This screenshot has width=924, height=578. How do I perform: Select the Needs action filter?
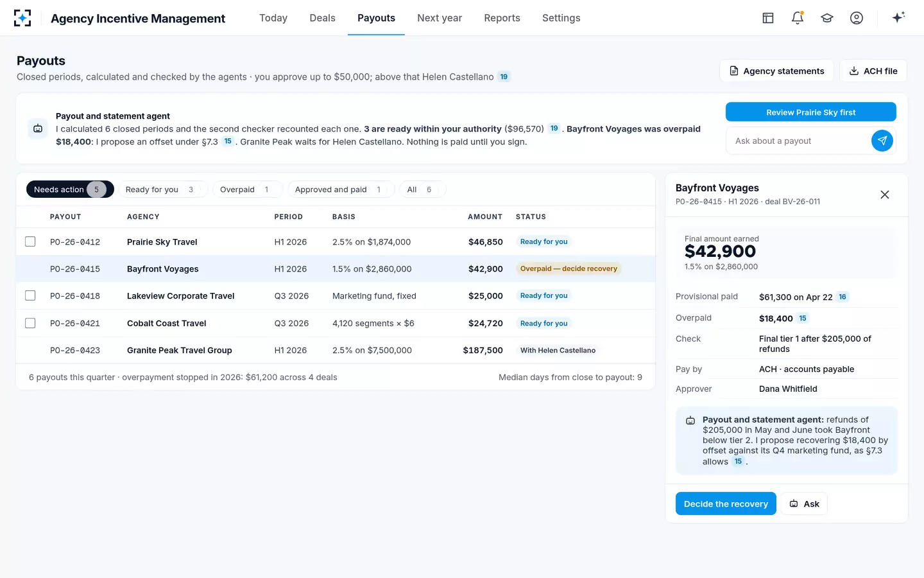70,189
